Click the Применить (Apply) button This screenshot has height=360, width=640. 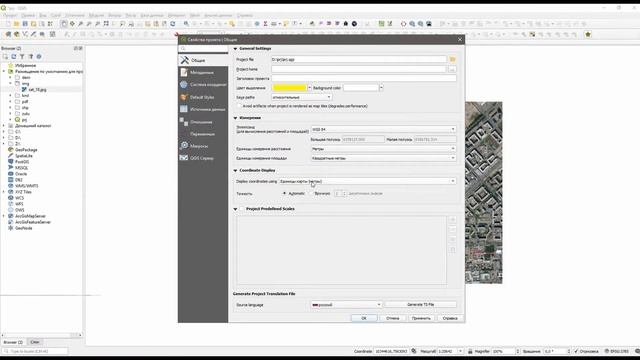tap(421, 318)
